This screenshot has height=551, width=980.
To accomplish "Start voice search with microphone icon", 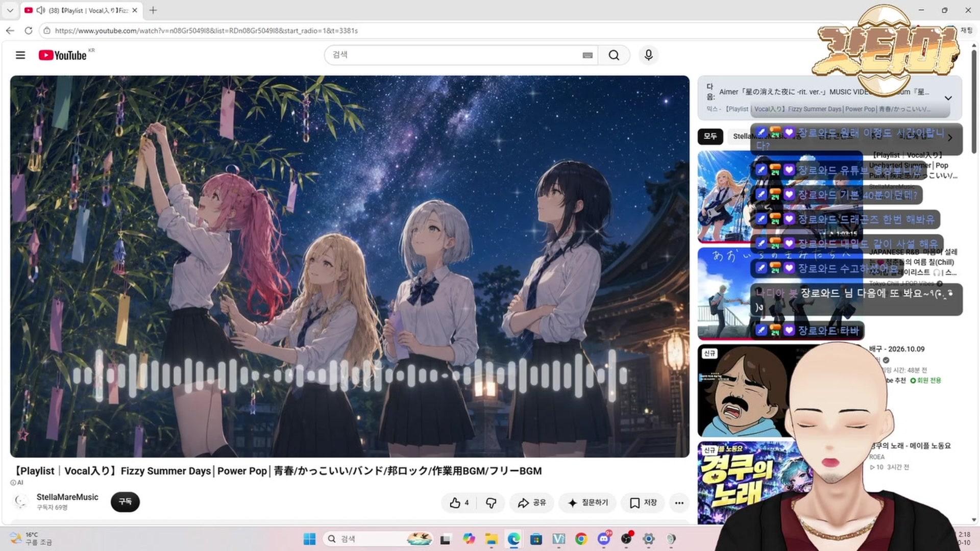I will click(x=649, y=55).
